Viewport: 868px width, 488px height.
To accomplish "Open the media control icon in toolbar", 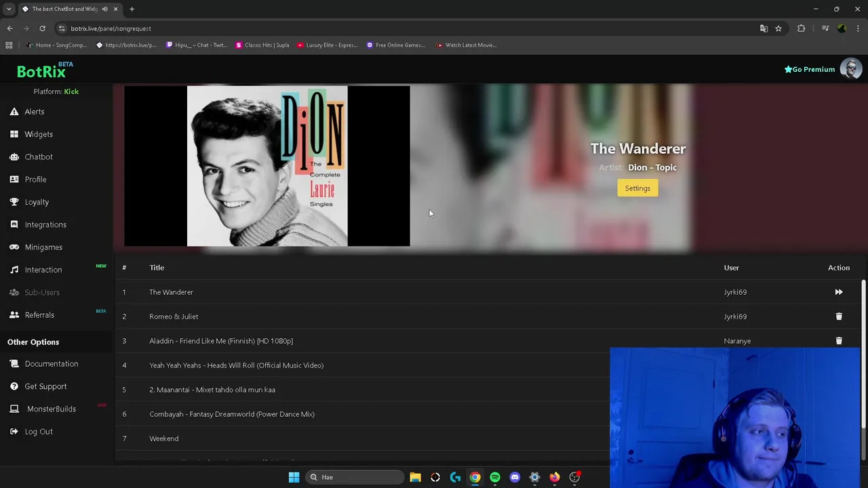I will [x=825, y=28].
